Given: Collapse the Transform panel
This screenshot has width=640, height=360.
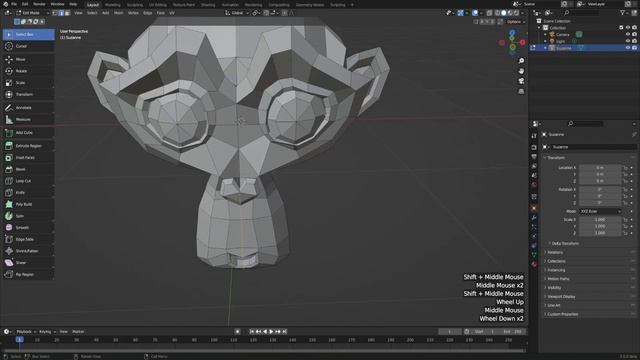Looking at the screenshot, I should coord(556,158).
